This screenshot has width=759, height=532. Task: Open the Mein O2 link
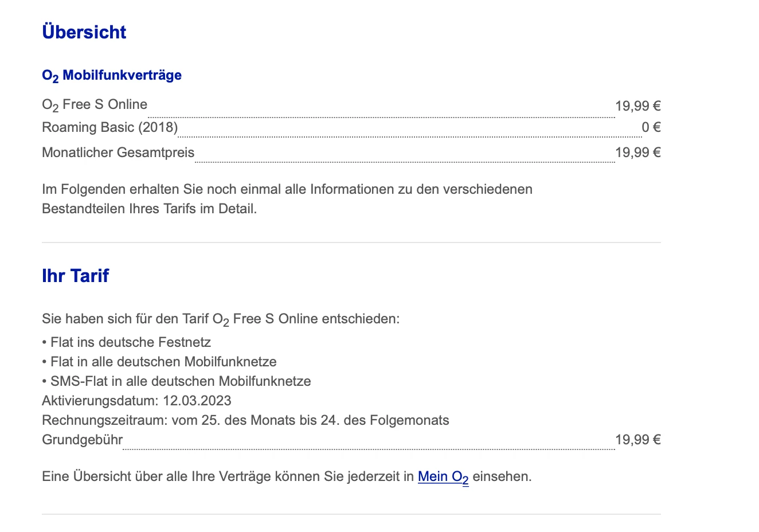443,477
